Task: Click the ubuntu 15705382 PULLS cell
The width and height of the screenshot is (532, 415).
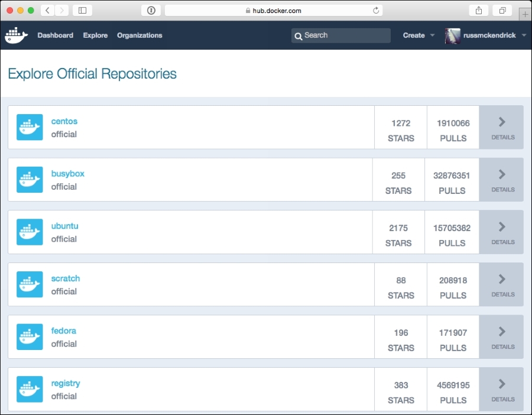Action: [x=452, y=232]
